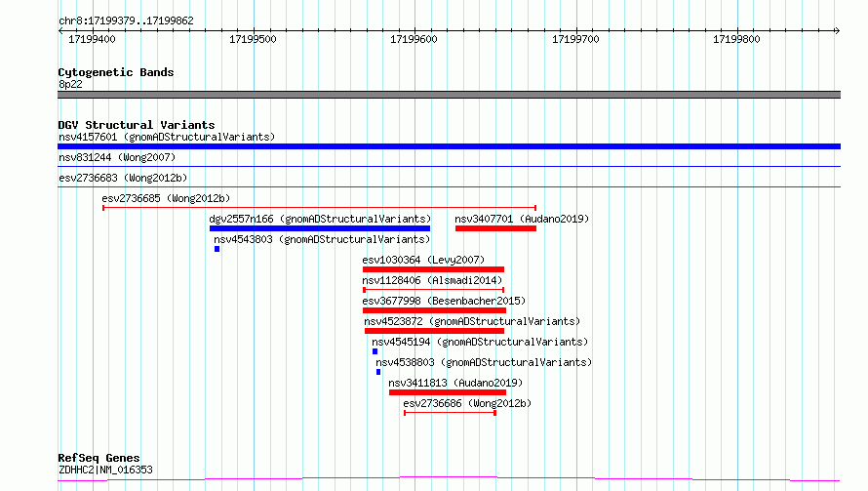Click the Cytogenetic Bands track heading

click(116, 72)
